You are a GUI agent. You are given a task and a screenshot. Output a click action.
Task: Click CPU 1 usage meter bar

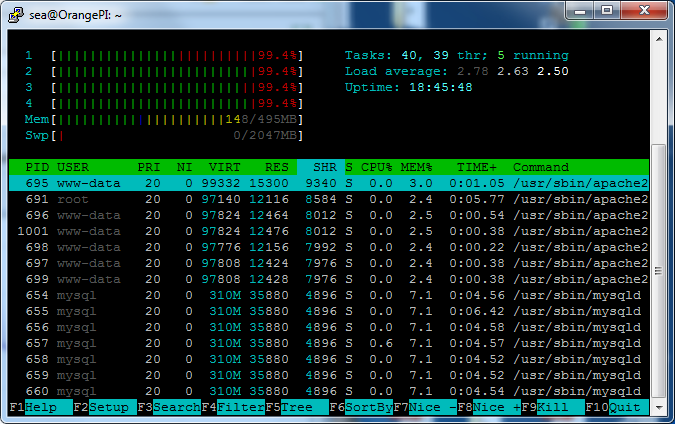[x=177, y=56]
